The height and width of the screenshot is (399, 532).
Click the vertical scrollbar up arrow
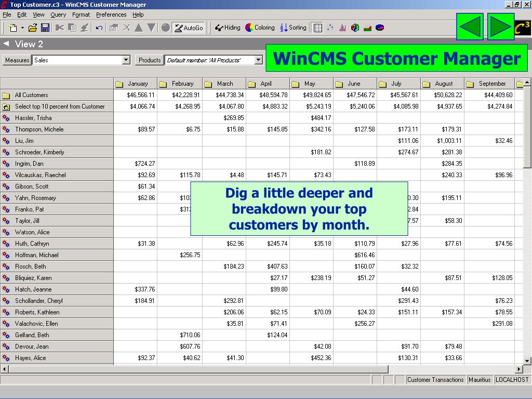tap(527, 82)
